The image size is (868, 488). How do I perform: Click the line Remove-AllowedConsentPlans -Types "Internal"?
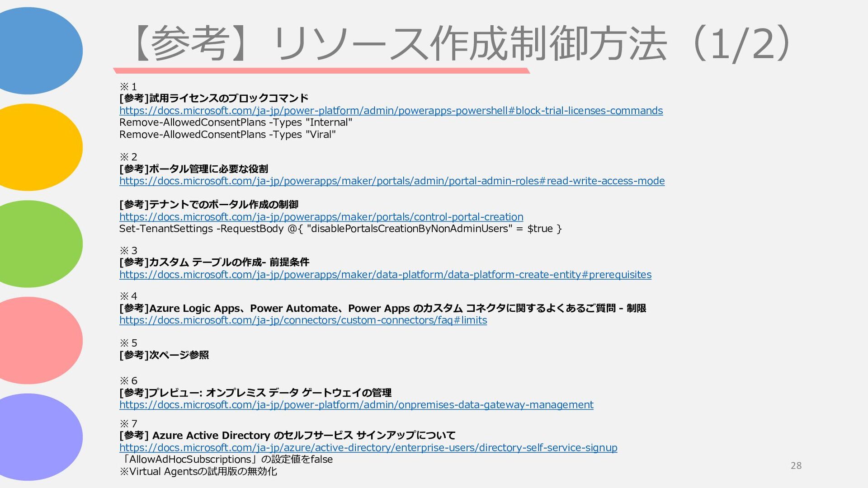(x=236, y=122)
